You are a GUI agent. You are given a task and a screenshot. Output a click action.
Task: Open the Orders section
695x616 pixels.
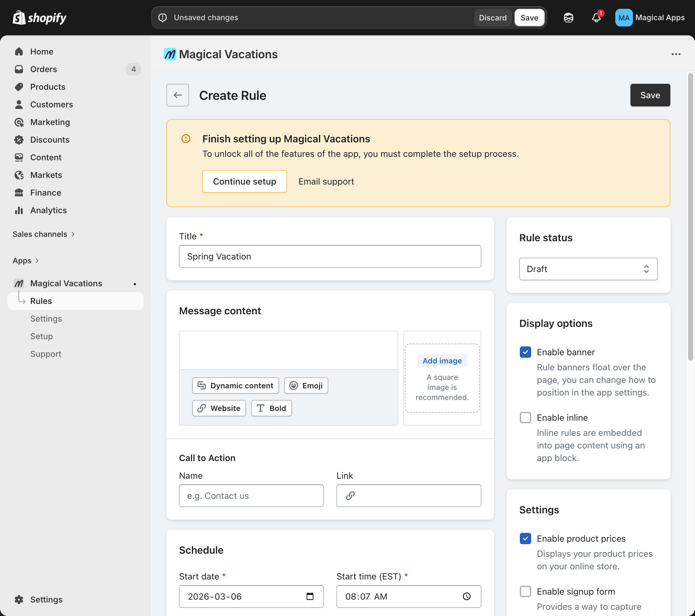(x=43, y=69)
